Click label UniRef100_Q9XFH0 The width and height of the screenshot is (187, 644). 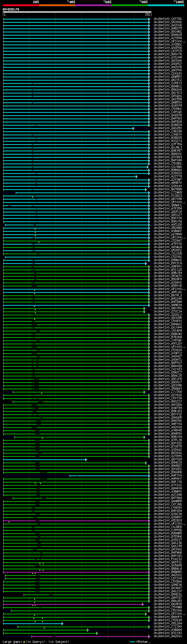[168, 70]
